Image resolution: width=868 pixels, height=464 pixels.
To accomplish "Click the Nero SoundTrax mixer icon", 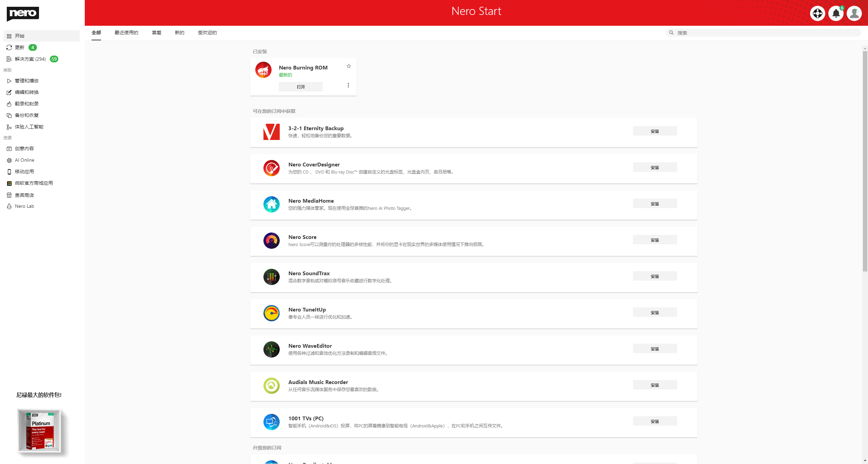I will pos(272,277).
